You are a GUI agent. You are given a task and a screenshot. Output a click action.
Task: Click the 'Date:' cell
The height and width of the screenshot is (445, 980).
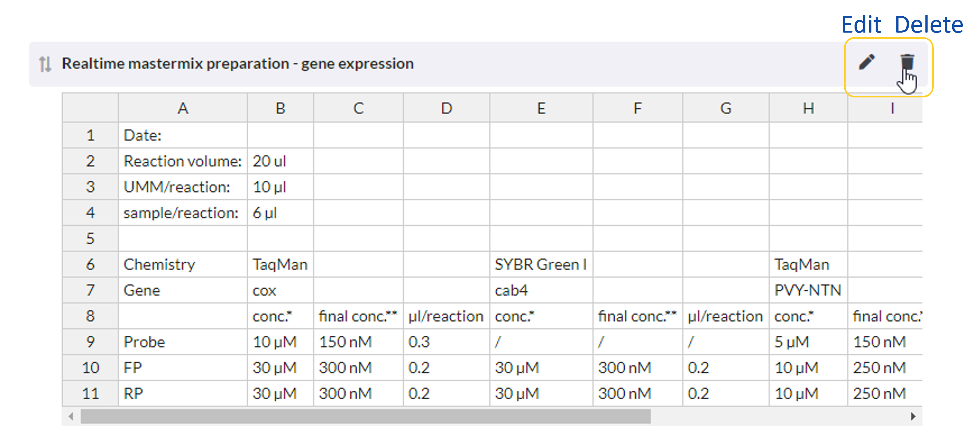tap(183, 135)
